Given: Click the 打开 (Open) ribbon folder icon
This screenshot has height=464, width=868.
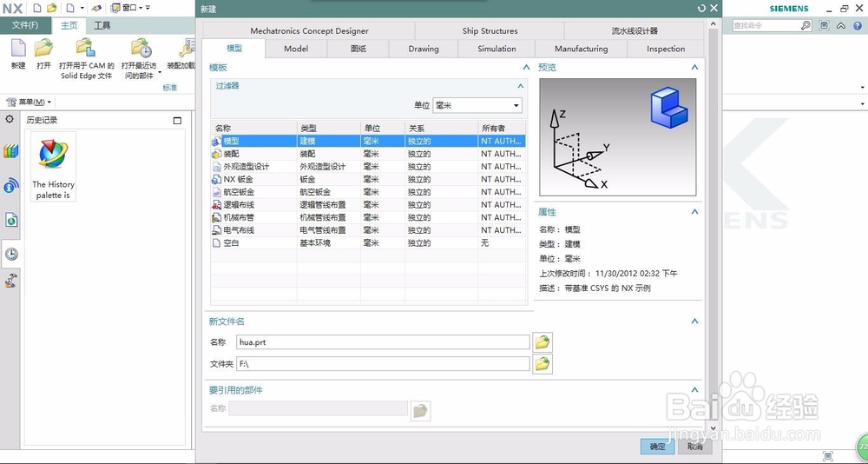Looking at the screenshot, I should pos(43,49).
